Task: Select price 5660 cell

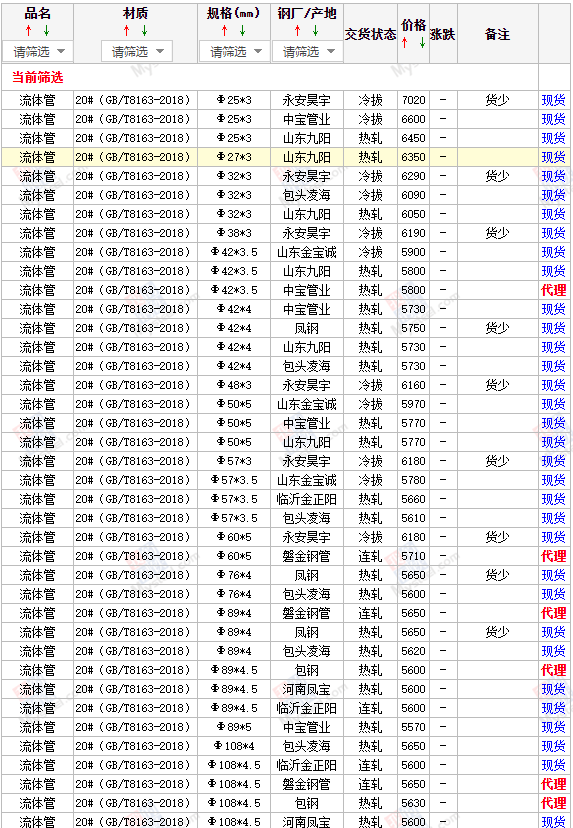Action: click(x=413, y=500)
